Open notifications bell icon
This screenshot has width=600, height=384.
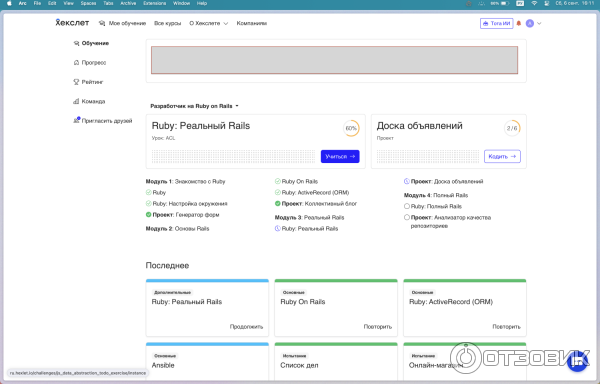point(519,23)
